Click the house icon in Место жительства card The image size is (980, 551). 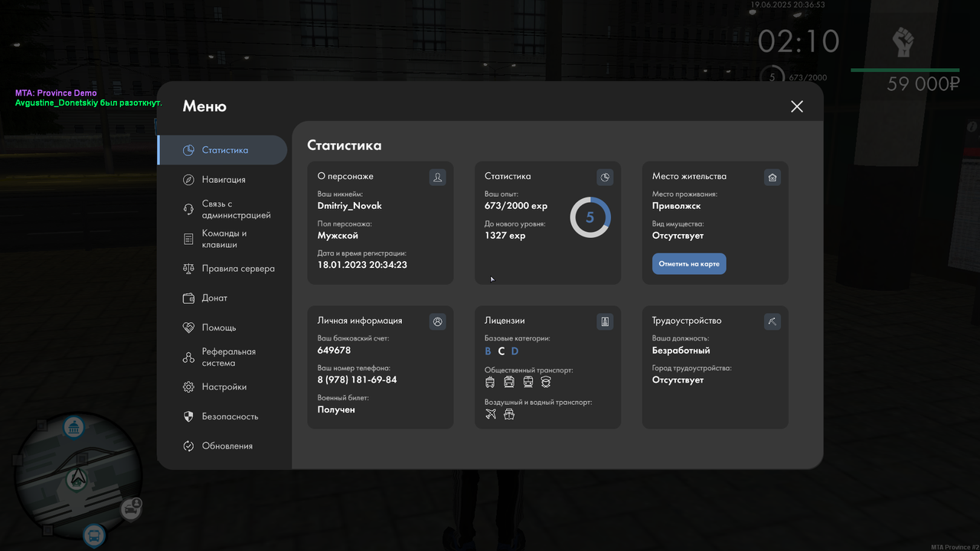773,178
